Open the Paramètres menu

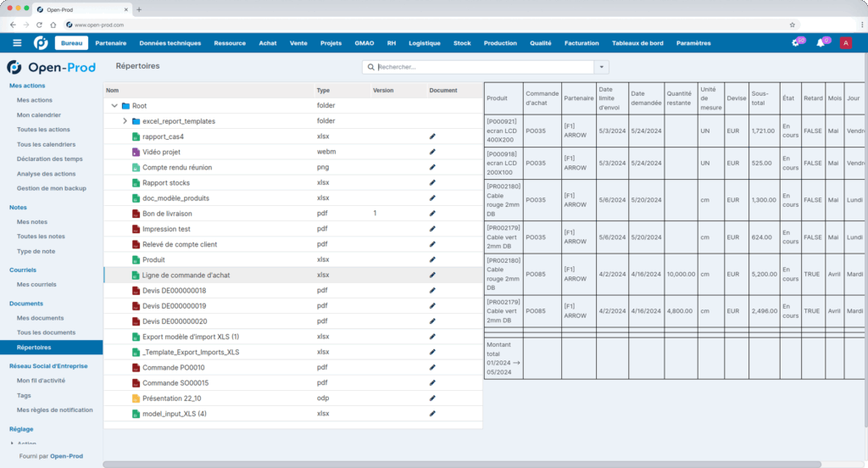(693, 43)
